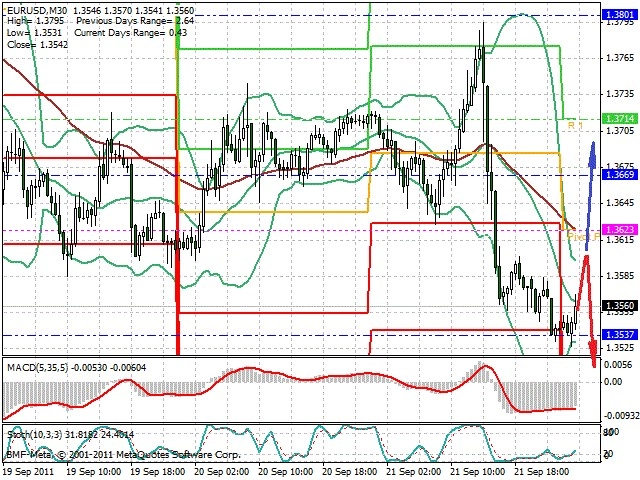Select the blue 1.3669 price level tag
The height and width of the screenshot is (480, 640).
(x=620, y=175)
